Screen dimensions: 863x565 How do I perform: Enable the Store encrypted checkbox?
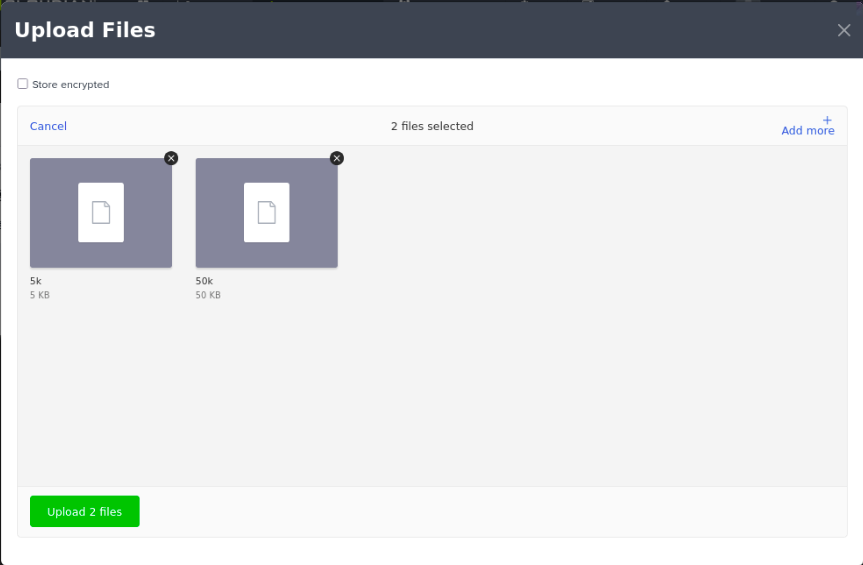23,84
